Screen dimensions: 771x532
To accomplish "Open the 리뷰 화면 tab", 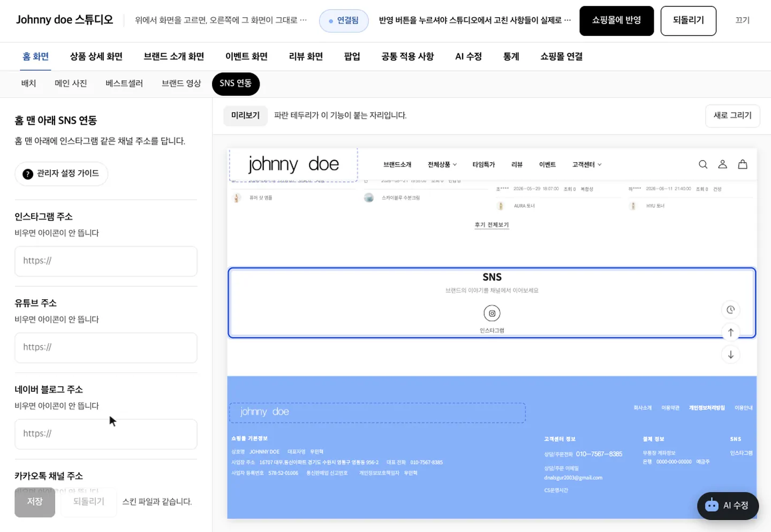I will tap(306, 56).
